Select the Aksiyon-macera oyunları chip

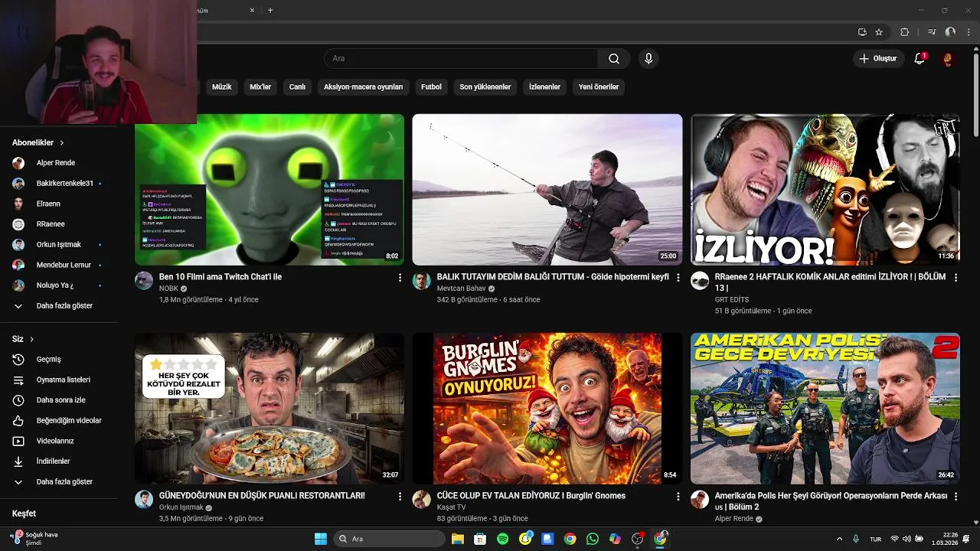tap(363, 87)
